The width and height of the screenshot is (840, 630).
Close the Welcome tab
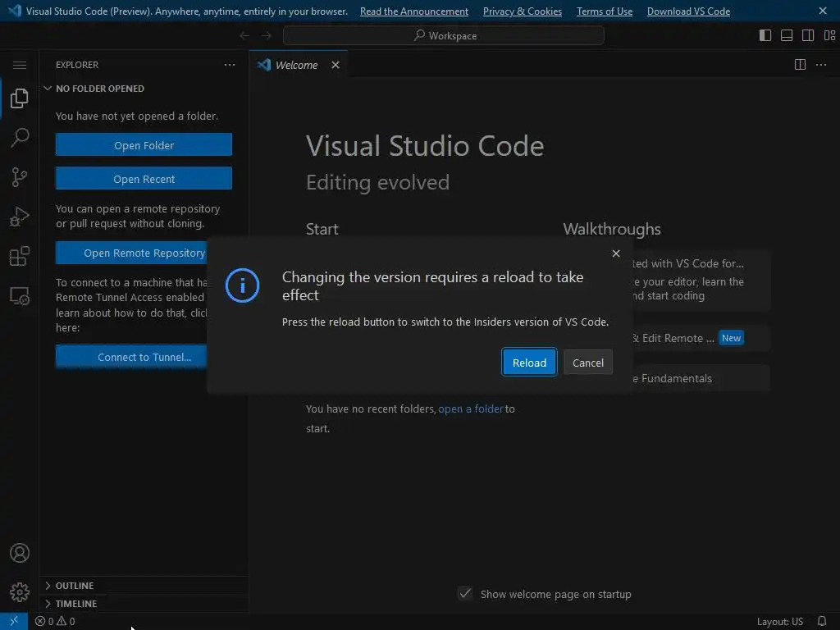click(x=336, y=65)
